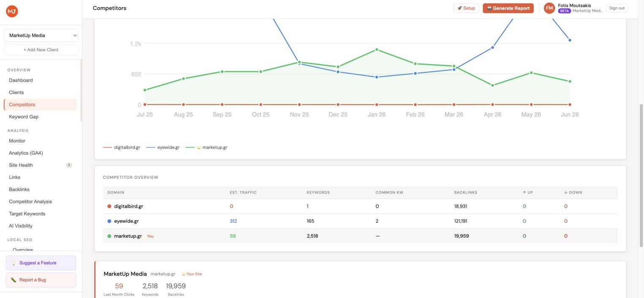Click the blue Jun 26 chart data point
644x298 pixels.
[x=570, y=40]
